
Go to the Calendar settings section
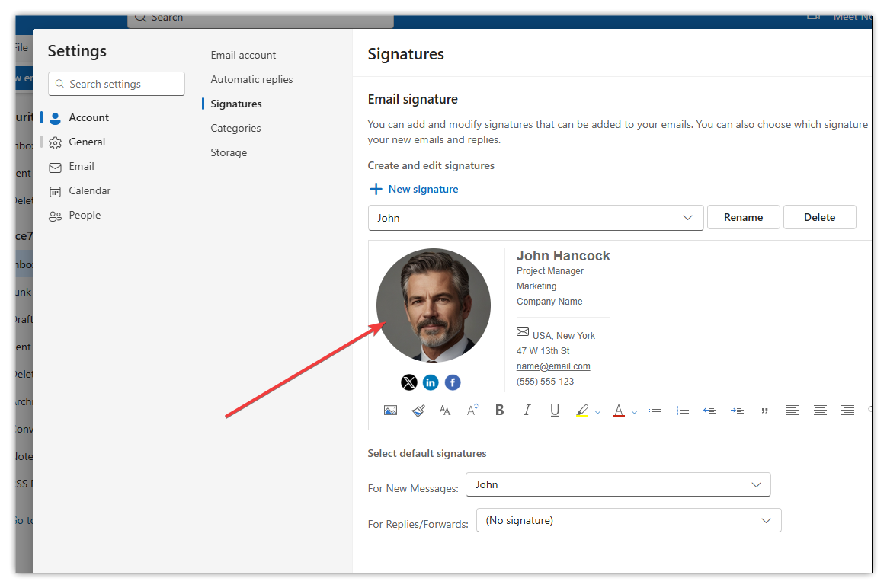pos(90,190)
